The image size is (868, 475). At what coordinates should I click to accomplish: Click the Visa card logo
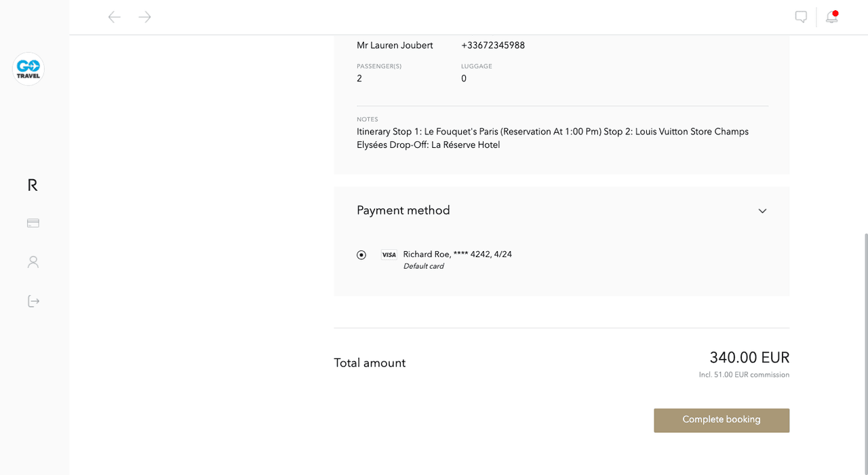point(389,255)
